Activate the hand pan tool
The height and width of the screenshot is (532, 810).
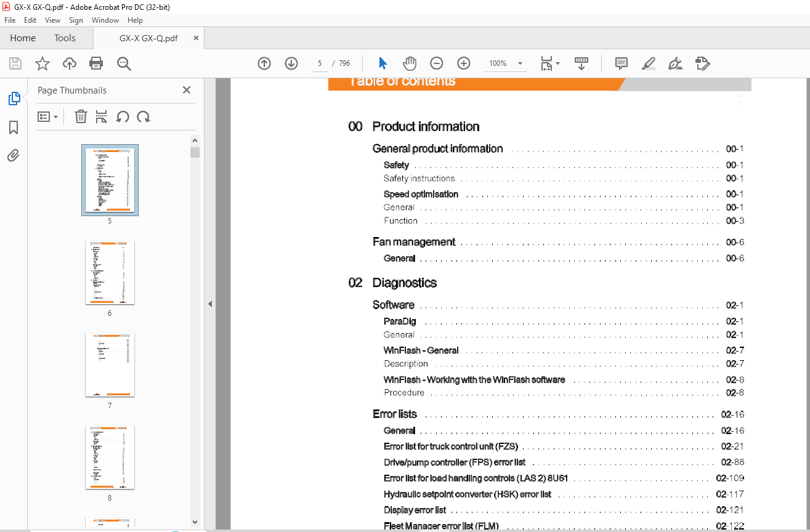410,63
